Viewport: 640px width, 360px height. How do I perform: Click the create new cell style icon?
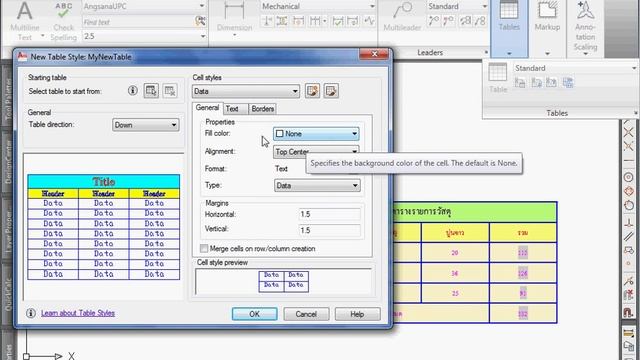pos(312,91)
